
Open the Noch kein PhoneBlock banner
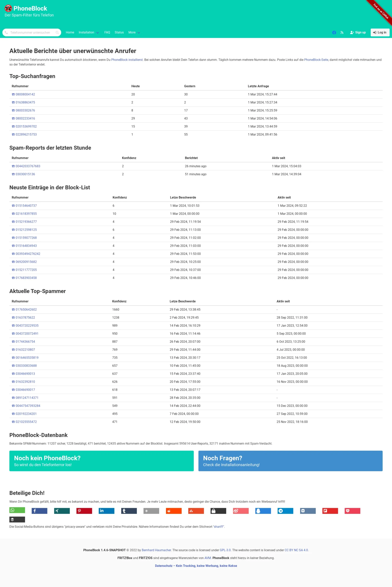click(102, 461)
